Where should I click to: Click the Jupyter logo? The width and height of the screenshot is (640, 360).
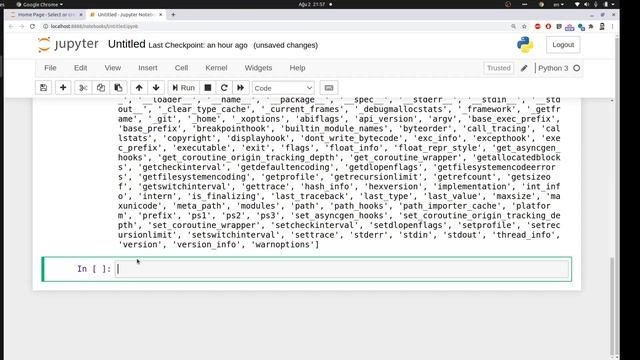click(68, 44)
